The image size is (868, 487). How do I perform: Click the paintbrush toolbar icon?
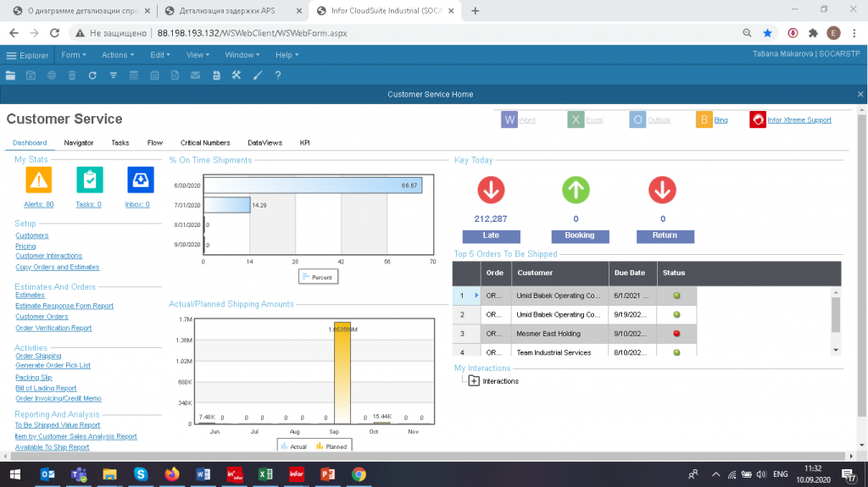tap(258, 75)
